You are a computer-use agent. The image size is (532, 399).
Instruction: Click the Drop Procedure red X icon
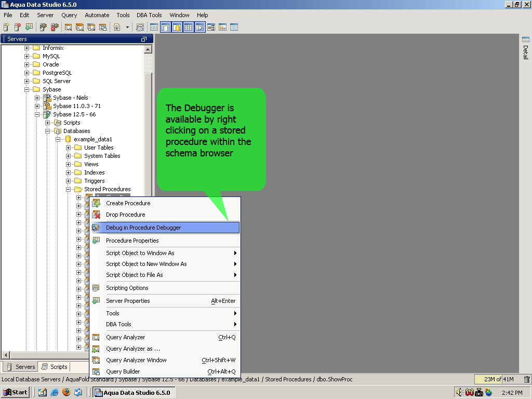tap(96, 215)
